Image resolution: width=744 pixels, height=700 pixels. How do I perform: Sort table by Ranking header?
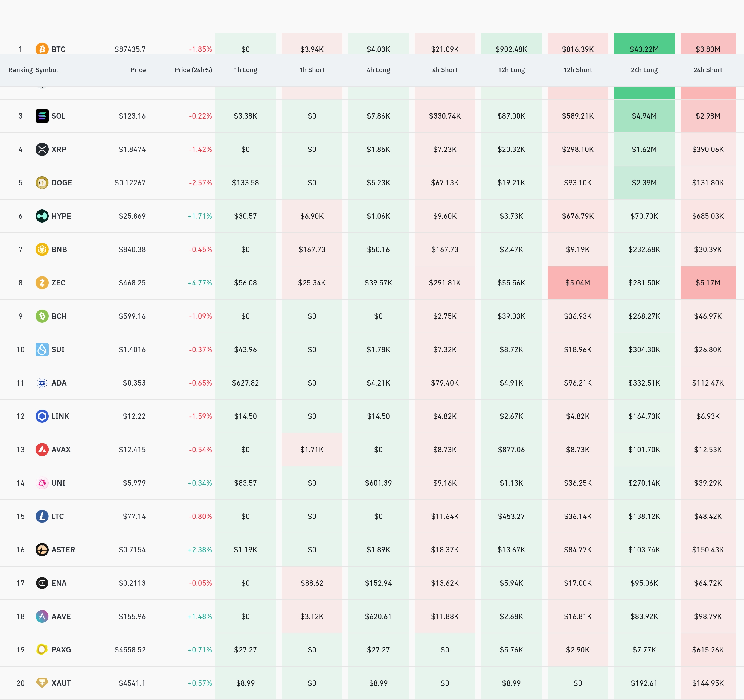pos(20,70)
